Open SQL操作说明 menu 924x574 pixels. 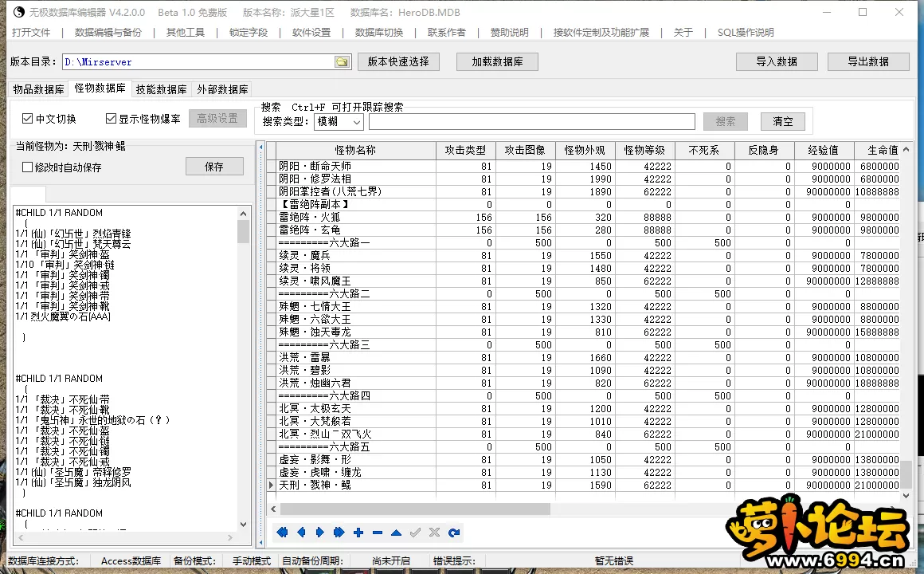point(746,33)
